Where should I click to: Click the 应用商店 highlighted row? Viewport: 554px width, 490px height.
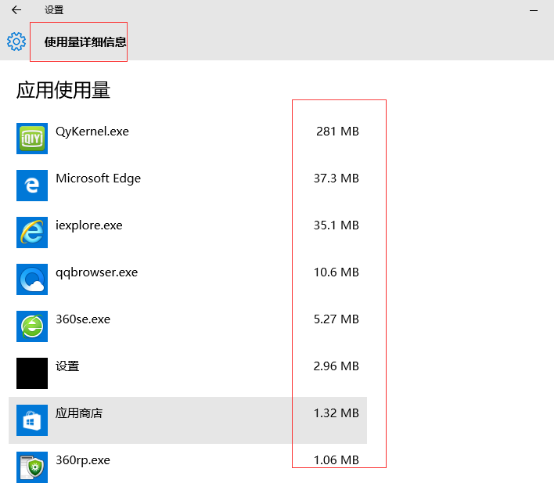(x=188, y=420)
